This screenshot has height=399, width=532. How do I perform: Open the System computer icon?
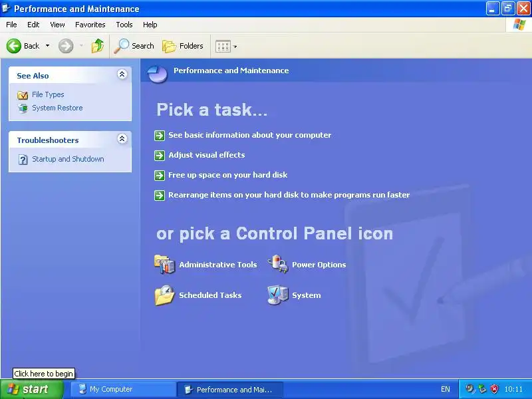click(x=278, y=295)
